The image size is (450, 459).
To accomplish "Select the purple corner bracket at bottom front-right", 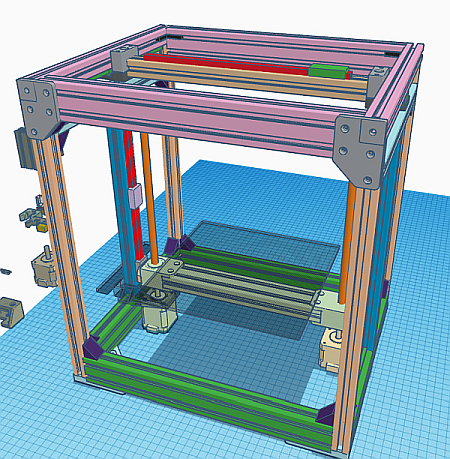I will click(326, 413).
